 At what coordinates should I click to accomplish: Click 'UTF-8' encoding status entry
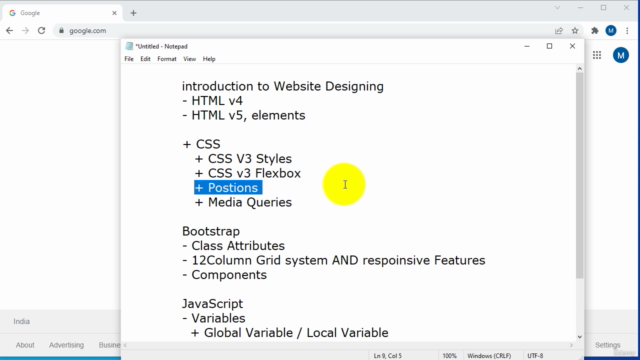[535, 356]
